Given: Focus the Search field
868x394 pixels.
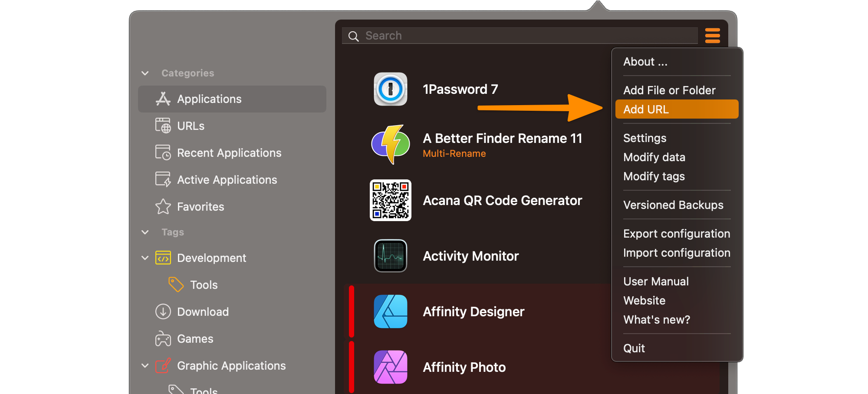Looking at the screenshot, I should click(x=520, y=36).
